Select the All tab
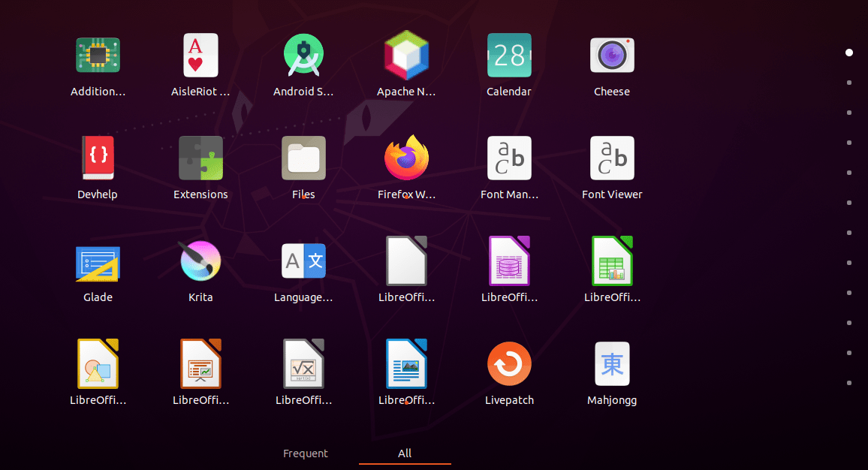 click(404, 453)
